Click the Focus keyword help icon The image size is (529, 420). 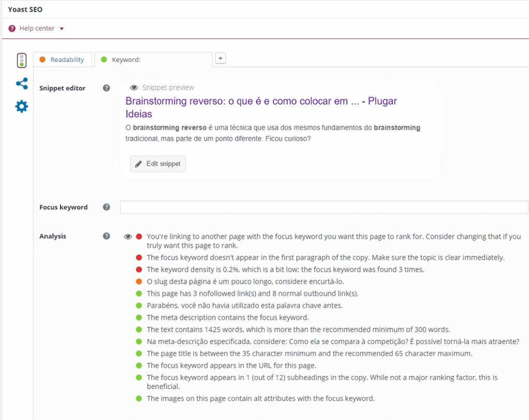pos(106,207)
